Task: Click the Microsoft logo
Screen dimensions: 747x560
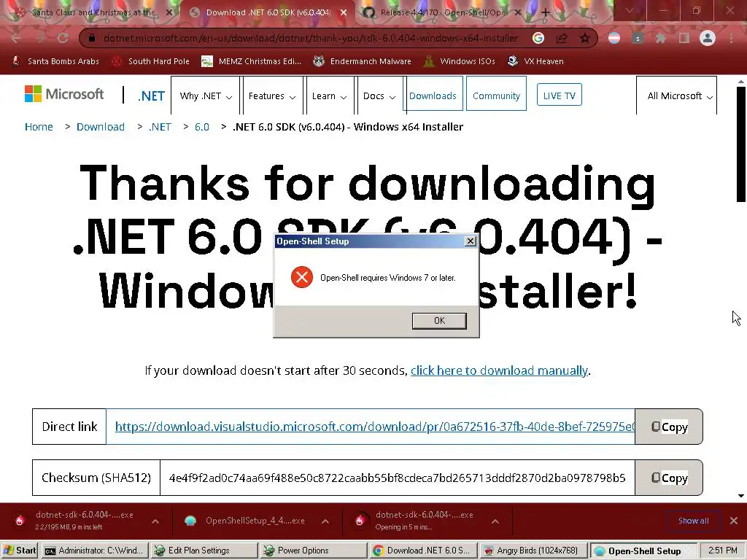Action: [x=64, y=94]
